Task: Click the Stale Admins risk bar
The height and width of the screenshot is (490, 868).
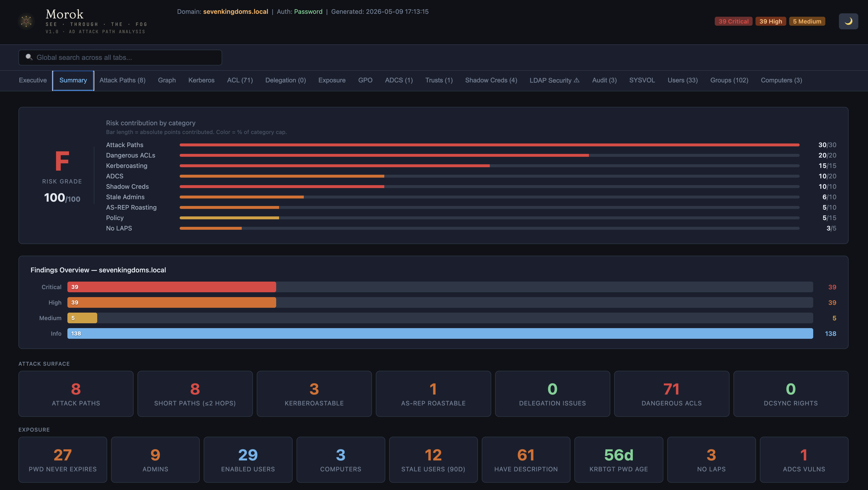Action: pyautogui.click(x=489, y=197)
